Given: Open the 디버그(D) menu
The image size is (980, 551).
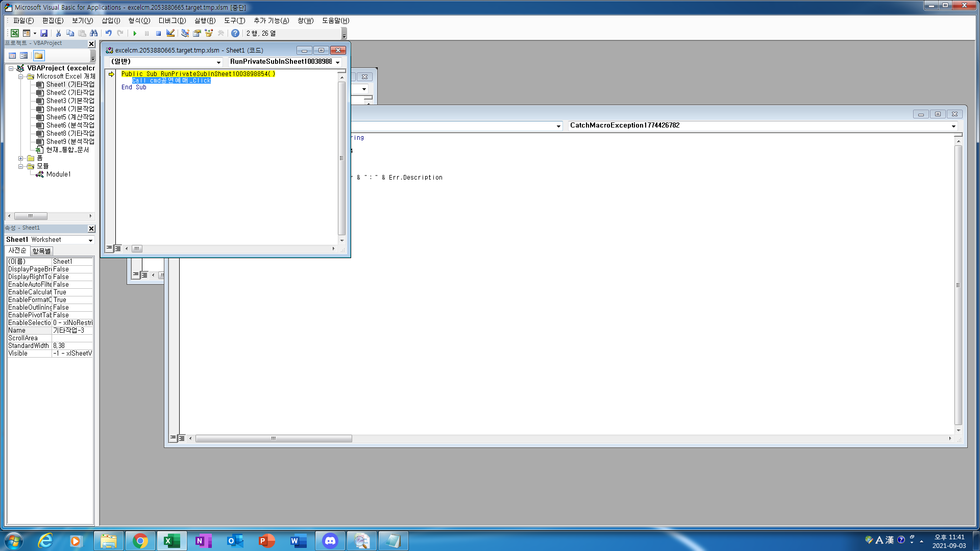Looking at the screenshot, I should [x=172, y=20].
